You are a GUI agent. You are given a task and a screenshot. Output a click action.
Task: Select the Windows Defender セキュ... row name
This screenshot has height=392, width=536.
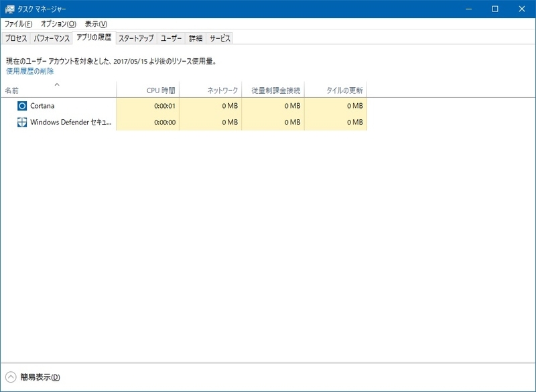click(71, 123)
